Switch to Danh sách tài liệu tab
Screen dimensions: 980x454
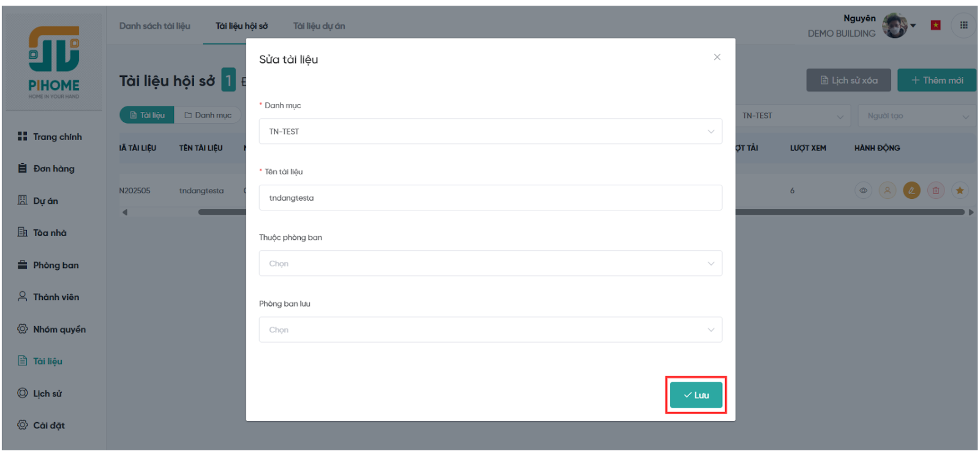154,26
